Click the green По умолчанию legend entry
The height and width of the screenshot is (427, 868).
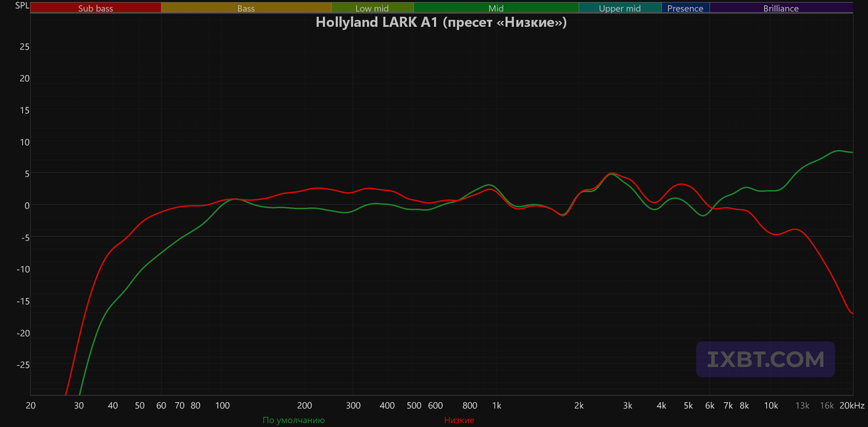coord(294,420)
